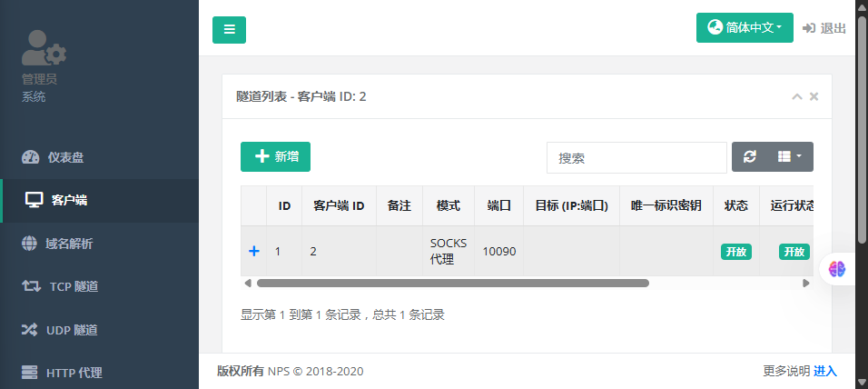This screenshot has width=868, height=389.
Task: Navigate to HTTP 代理 page
Action: tap(73, 372)
